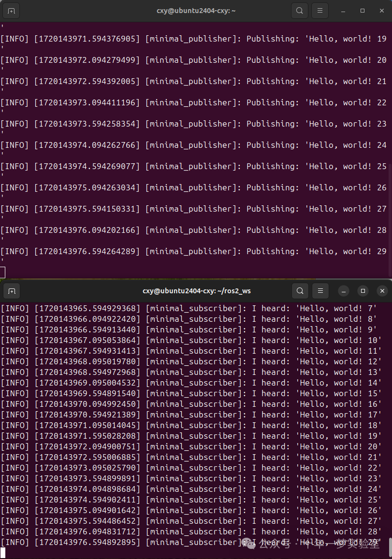Screen dimensions: 392x559
Task: Click the subscriber line "I heard: 'Hello, world! 7'"
Action: (189, 309)
